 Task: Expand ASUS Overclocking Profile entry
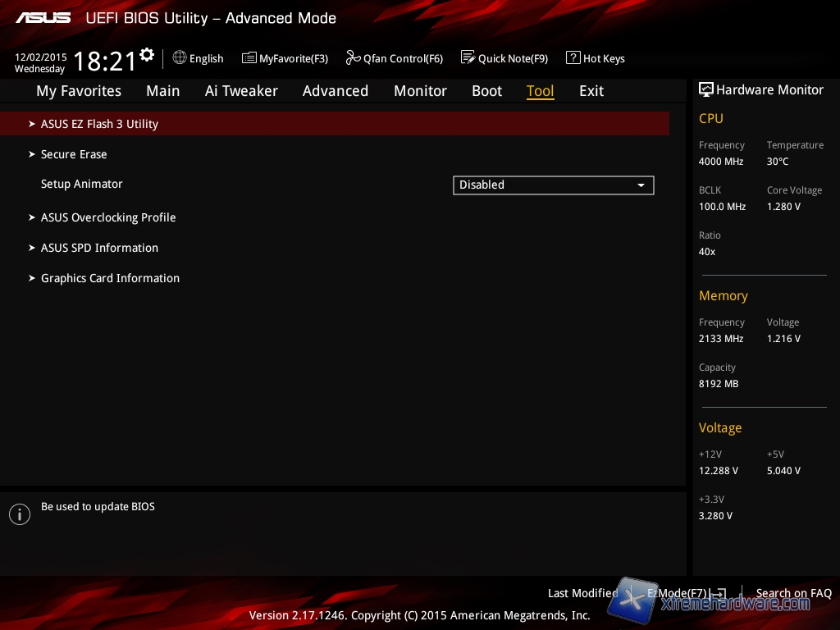coord(108,217)
